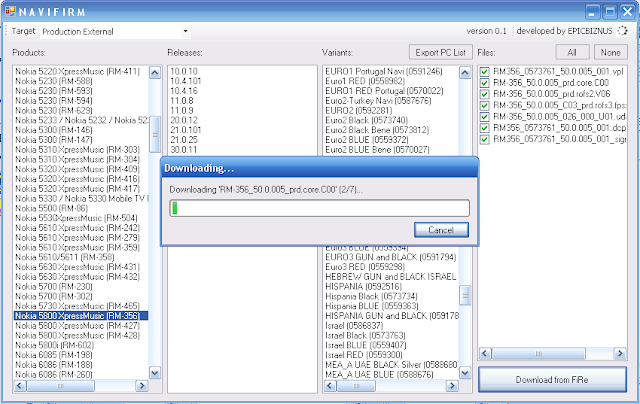Click Products list scroll down arrow
640x404 pixels.
[155, 372]
